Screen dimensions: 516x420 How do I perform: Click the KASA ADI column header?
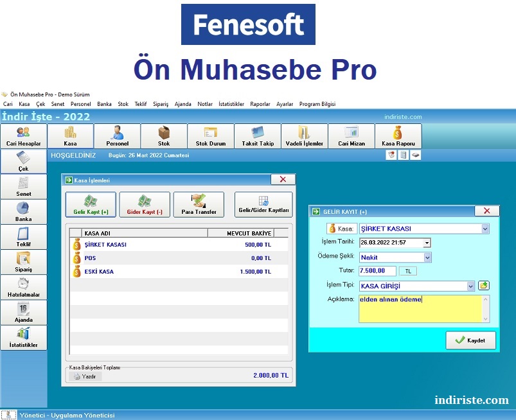click(x=145, y=233)
